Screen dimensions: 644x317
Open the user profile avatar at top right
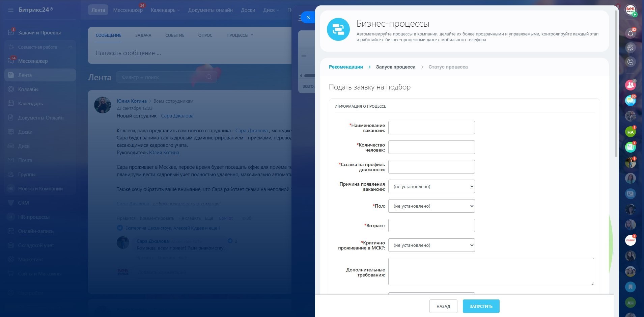click(x=630, y=10)
